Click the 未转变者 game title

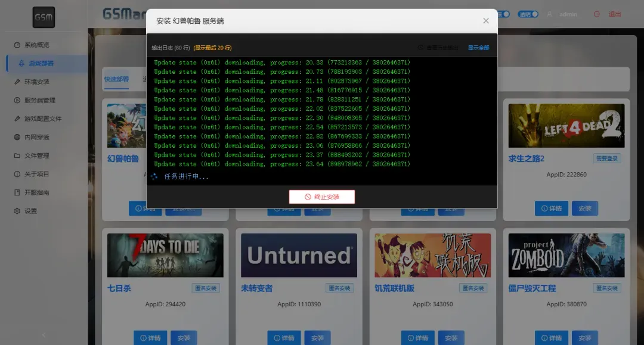[x=256, y=288]
